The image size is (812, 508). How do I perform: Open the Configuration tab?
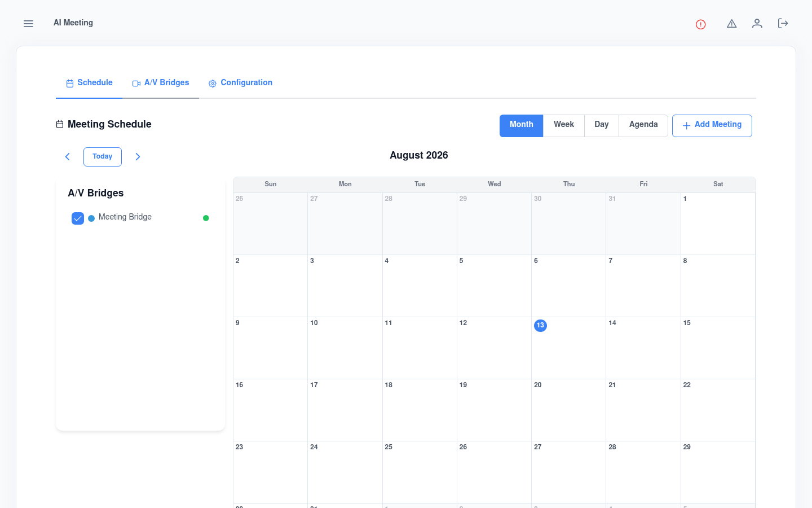[240, 83]
